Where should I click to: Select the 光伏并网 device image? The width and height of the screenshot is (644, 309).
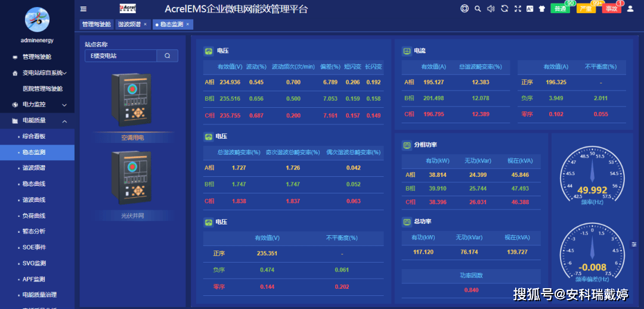click(131, 177)
